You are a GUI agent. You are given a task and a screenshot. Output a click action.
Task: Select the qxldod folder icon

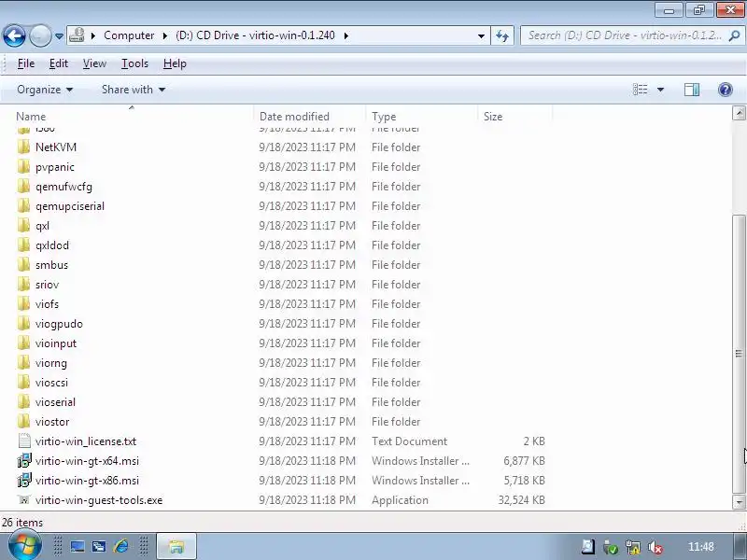(24, 245)
